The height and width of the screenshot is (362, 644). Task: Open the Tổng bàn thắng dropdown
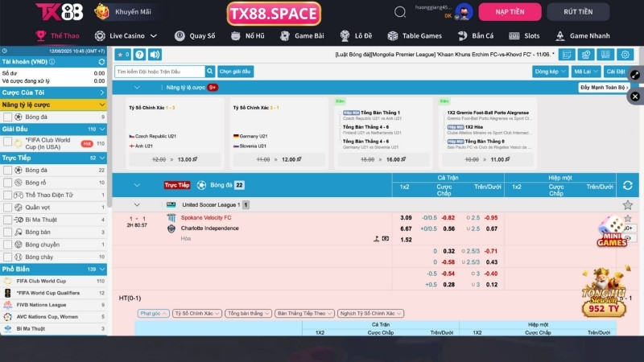248,313
